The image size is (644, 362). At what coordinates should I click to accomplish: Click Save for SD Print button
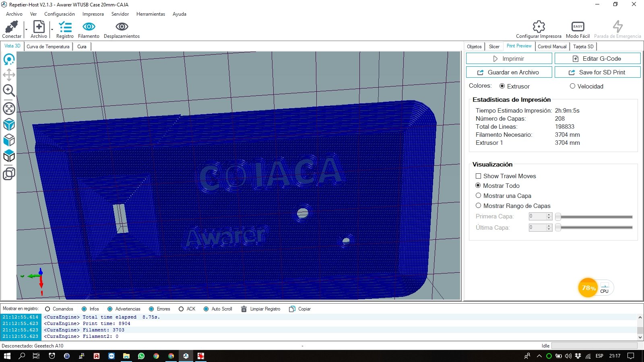coord(597,72)
